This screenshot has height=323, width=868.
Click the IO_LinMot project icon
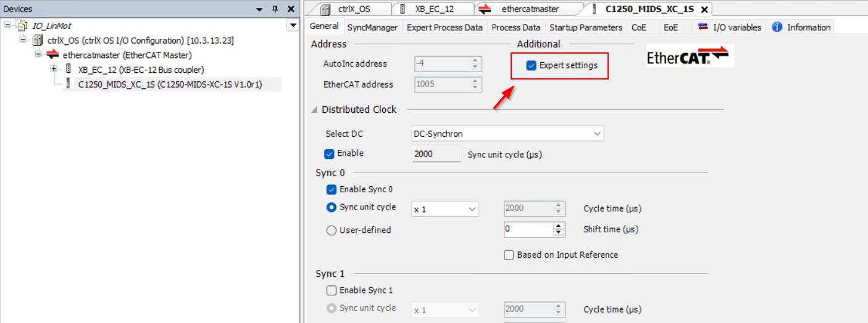pos(22,25)
